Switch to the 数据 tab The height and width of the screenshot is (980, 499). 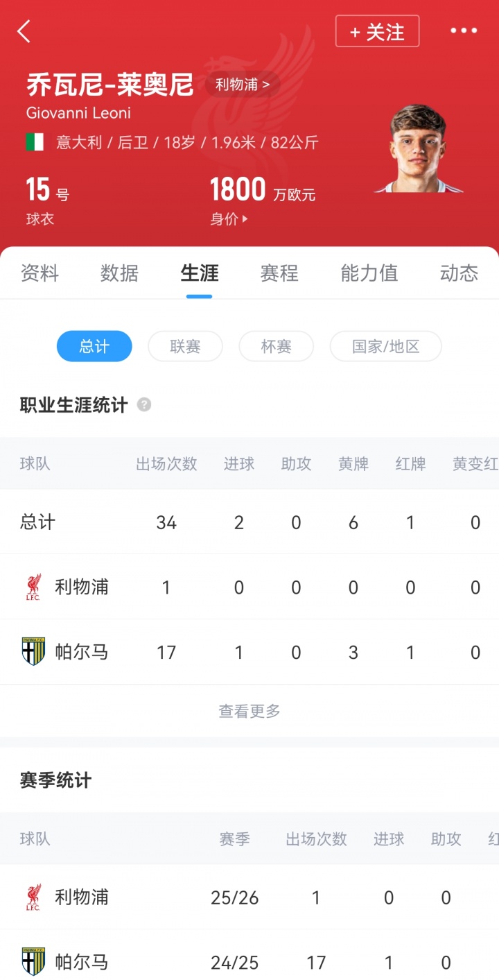click(119, 273)
